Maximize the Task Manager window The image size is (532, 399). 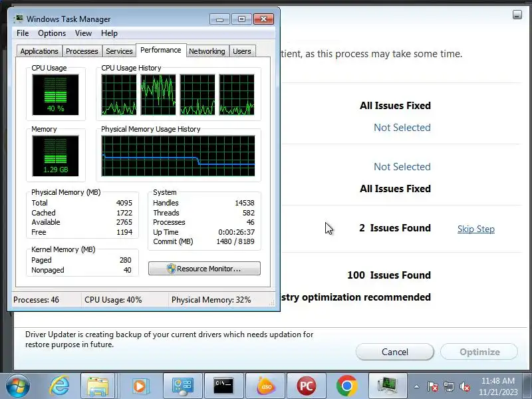coord(241,19)
